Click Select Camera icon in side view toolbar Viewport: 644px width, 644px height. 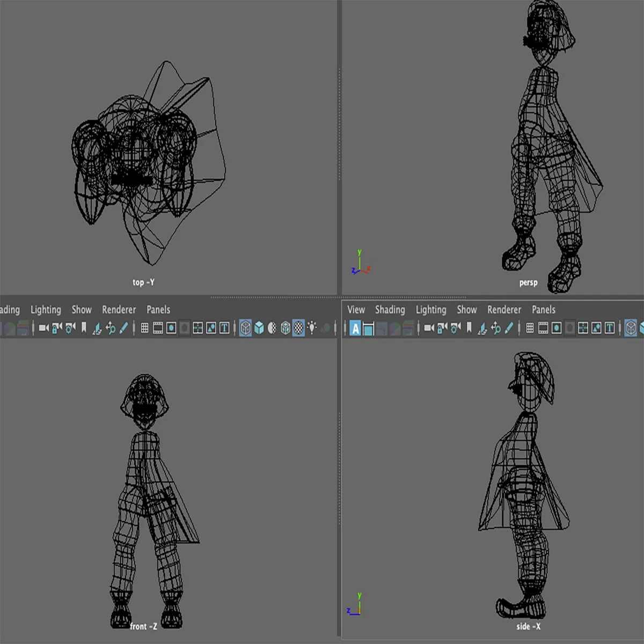tap(429, 327)
